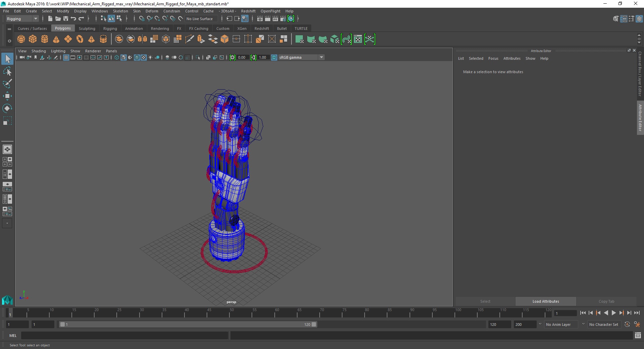
Task: Click the Mirror geometry shelf icon
Action: click(143, 39)
